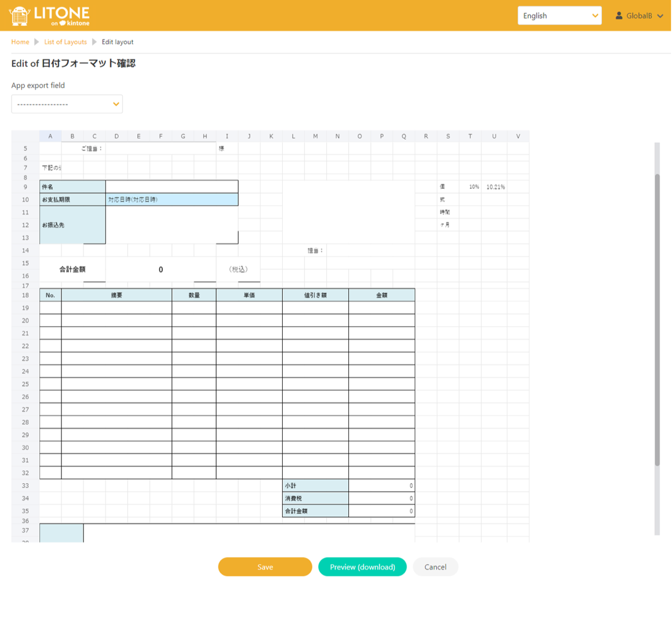This screenshot has height=626, width=672.
Task: Go to the Home breadcrumb link
Action: (x=20, y=42)
